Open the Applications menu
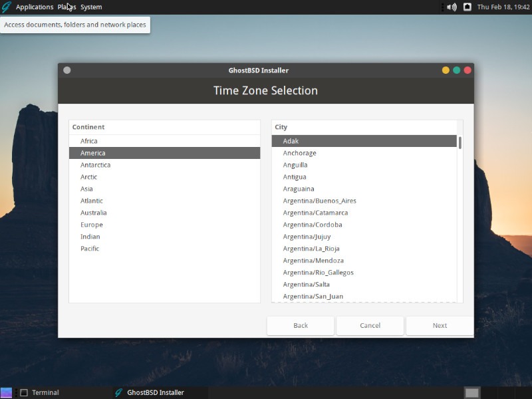 pyautogui.click(x=35, y=7)
